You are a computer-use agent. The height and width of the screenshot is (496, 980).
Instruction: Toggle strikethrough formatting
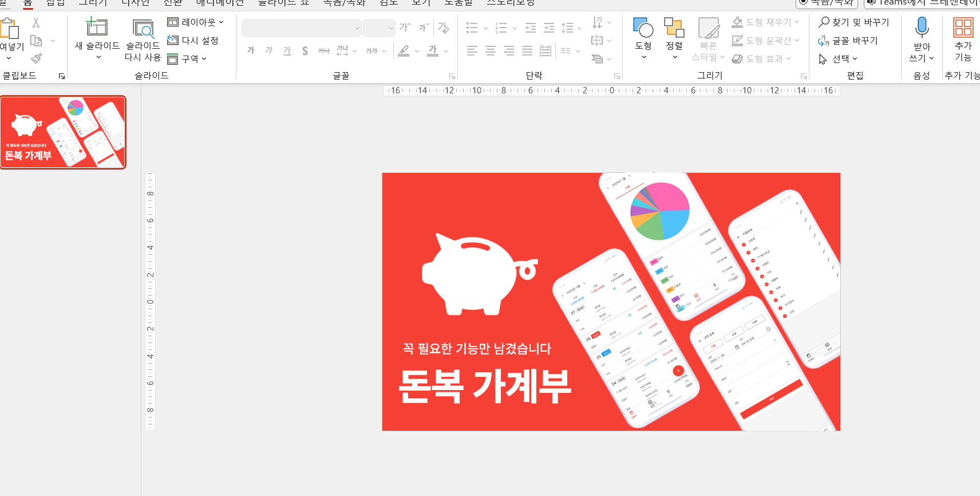[x=324, y=50]
